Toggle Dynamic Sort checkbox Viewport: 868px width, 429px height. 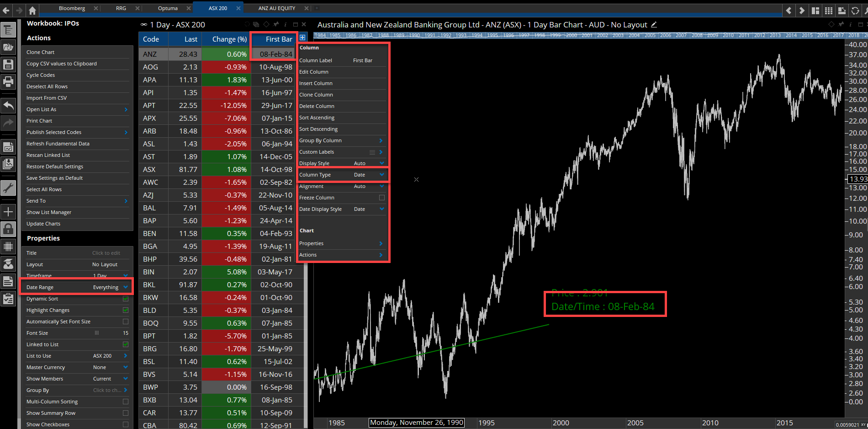pyautogui.click(x=126, y=299)
